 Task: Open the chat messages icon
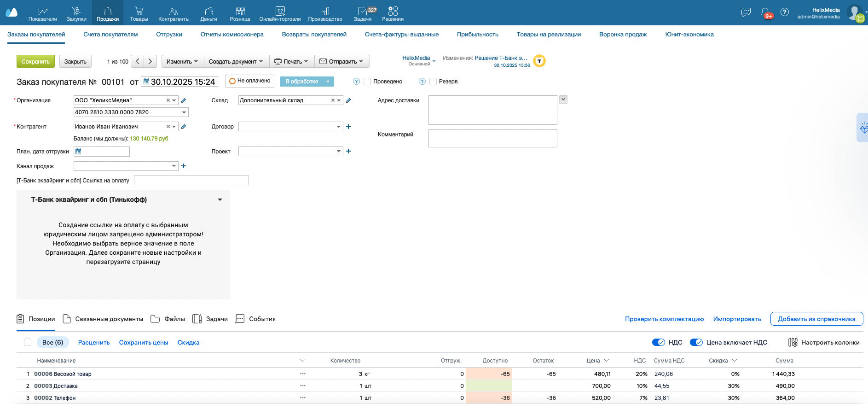[746, 12]
